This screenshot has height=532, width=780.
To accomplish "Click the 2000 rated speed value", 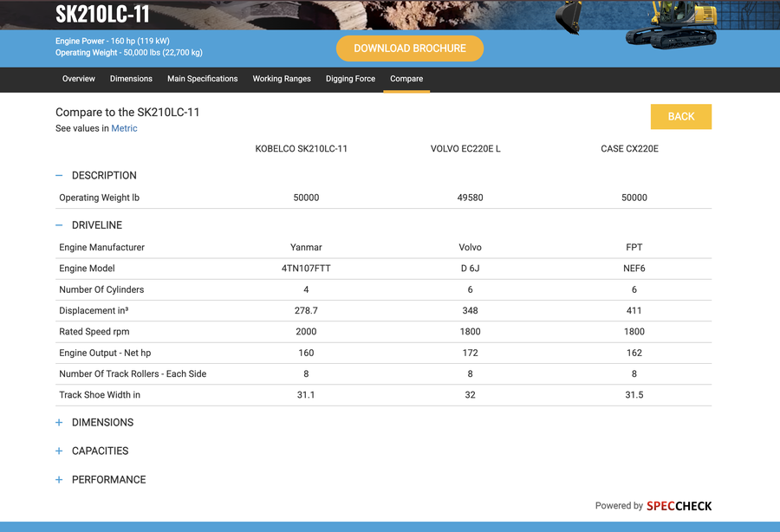I will (x=306, y=332).
